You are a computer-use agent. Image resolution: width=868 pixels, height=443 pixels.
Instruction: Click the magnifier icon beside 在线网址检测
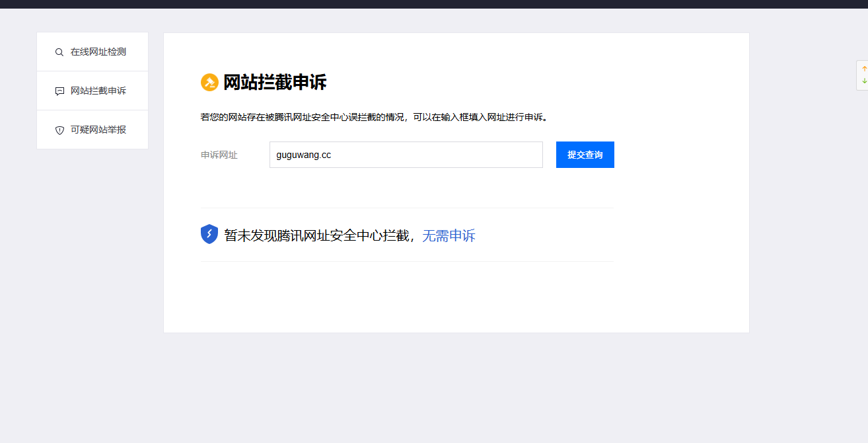tap(59, 52)
